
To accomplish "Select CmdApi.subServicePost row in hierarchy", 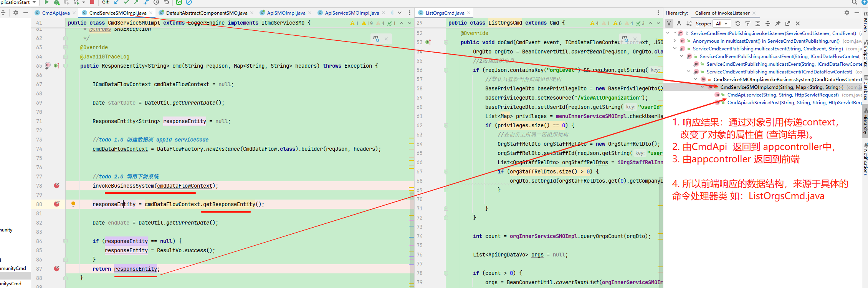I will [x=794, y=102].
